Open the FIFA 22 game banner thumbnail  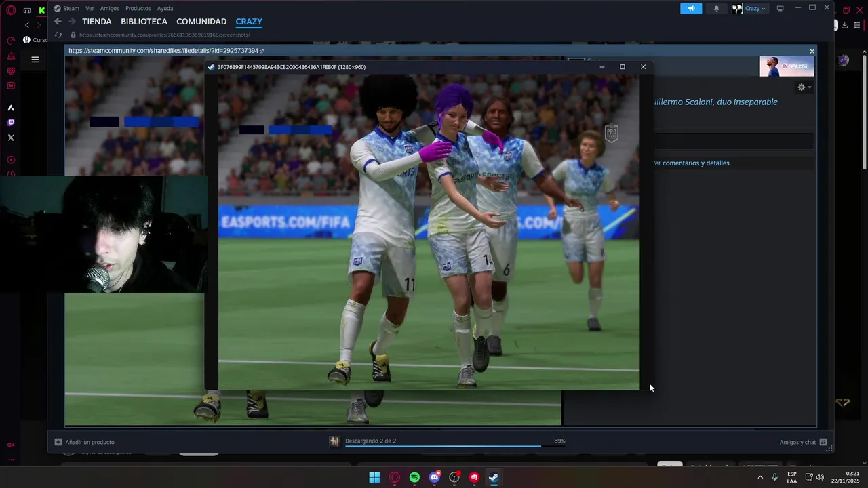pos(787,66)
